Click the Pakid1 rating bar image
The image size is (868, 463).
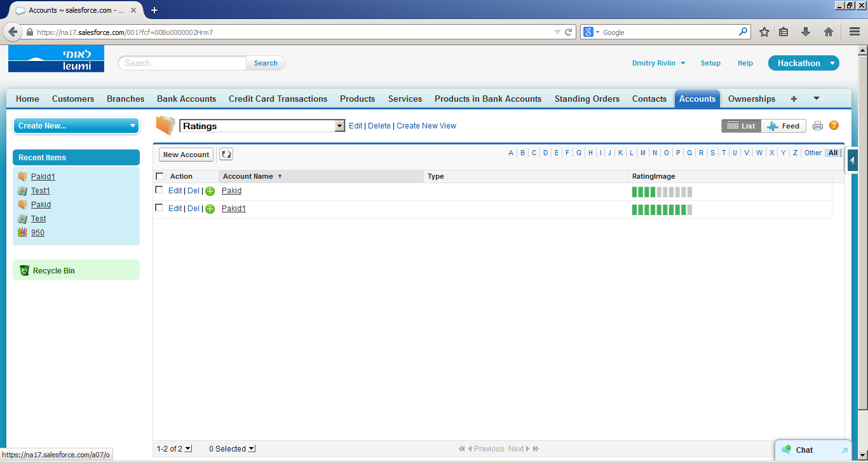662,210
